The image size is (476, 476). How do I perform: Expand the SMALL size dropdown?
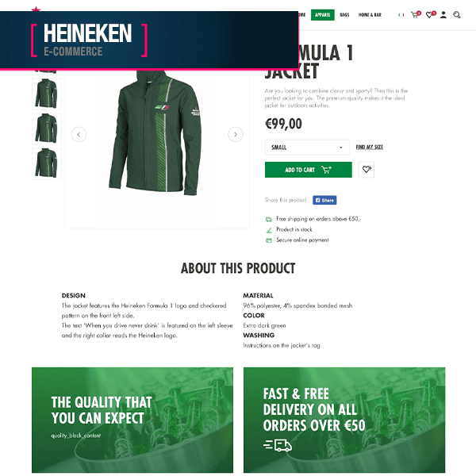point(307,148)
